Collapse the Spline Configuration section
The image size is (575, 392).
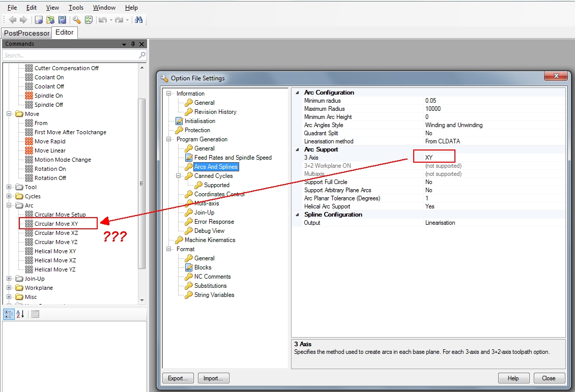pyautogui.click(x=297, y=215)
